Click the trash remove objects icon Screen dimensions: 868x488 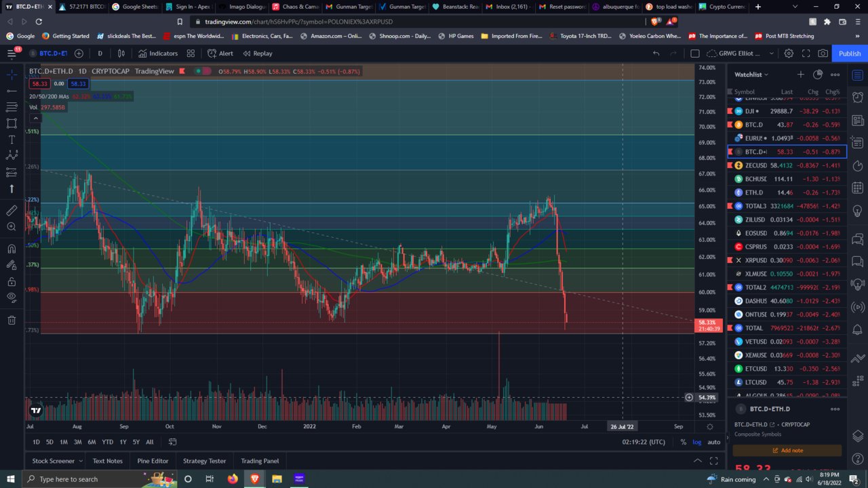(12, 320)
